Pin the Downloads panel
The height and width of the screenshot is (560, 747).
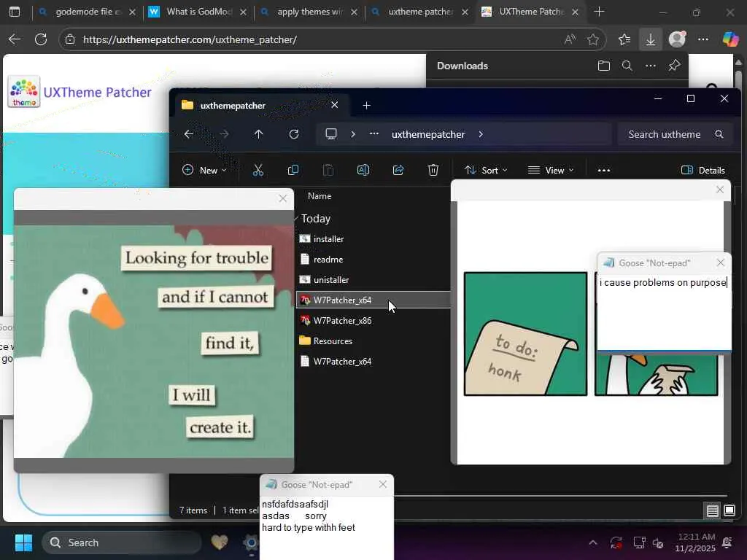click(x=674, y=66)
